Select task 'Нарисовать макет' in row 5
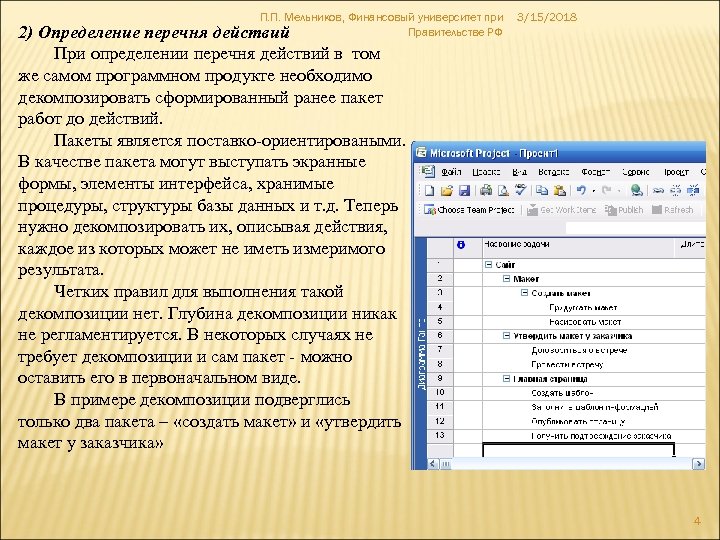Screen dimensions: 720x540 coord(585,322)
